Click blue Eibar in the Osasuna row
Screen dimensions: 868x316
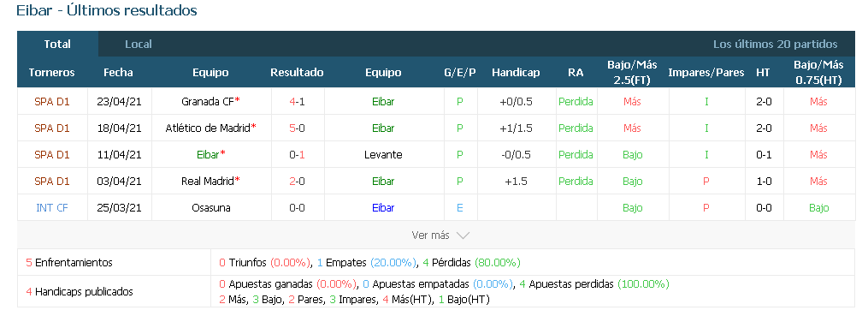tap(383, 208)
